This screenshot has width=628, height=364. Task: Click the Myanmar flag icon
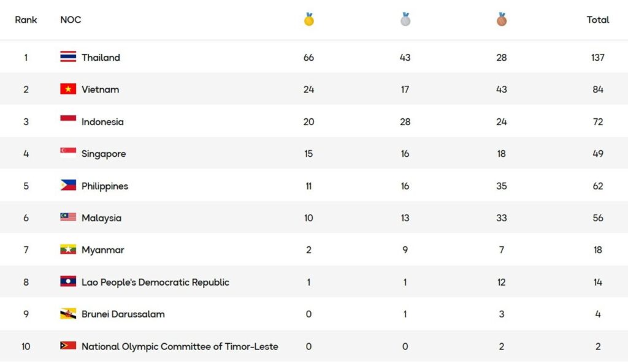68,250
